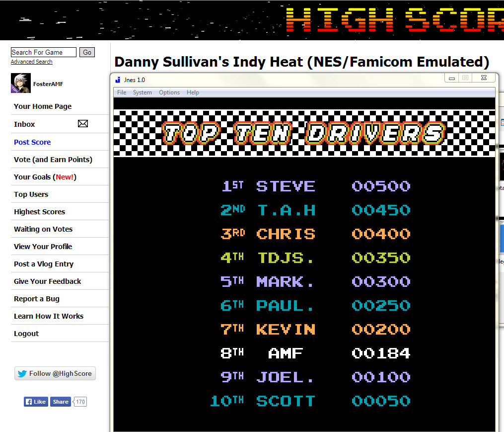
Task: Click the Facebook Share button
Action: 61,402
